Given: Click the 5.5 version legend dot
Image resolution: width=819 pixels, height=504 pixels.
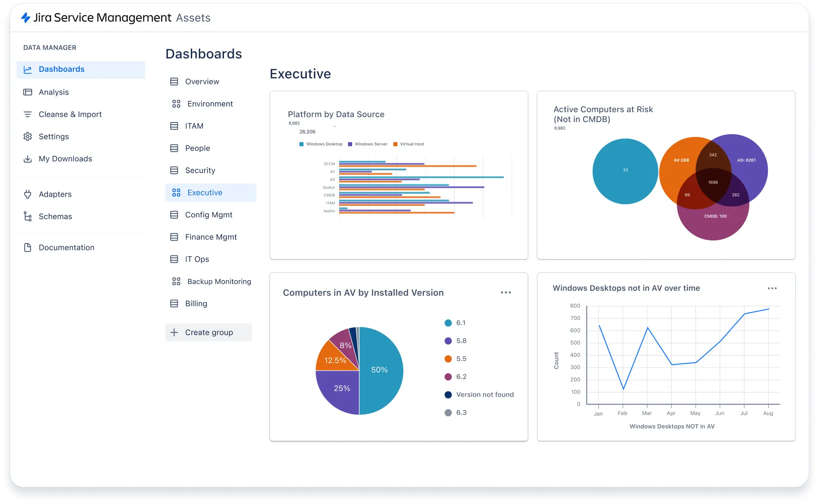Looking at the screenshot, I should 448,359.
